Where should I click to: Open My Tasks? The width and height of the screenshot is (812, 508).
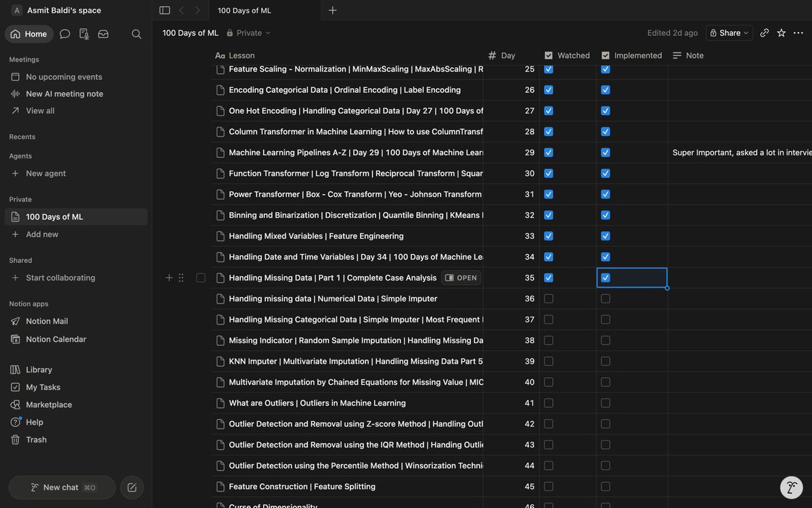(43, 387)
